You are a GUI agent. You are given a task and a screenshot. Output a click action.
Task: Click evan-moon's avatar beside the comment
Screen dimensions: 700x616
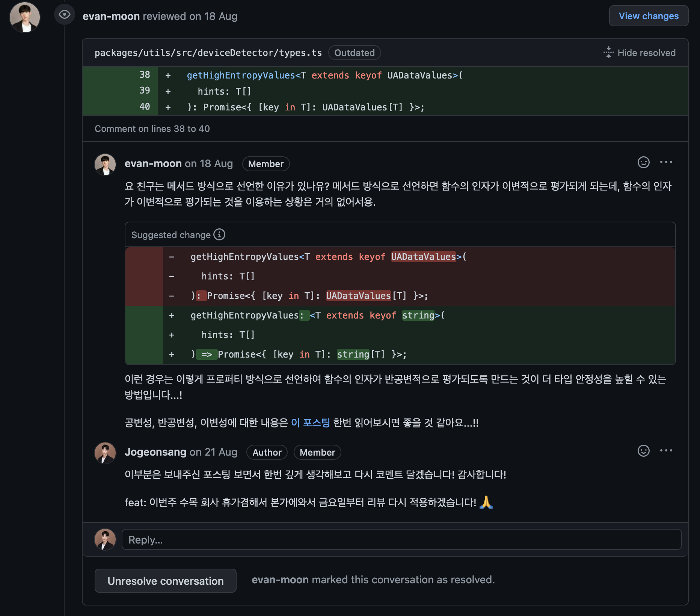[105, 165]
